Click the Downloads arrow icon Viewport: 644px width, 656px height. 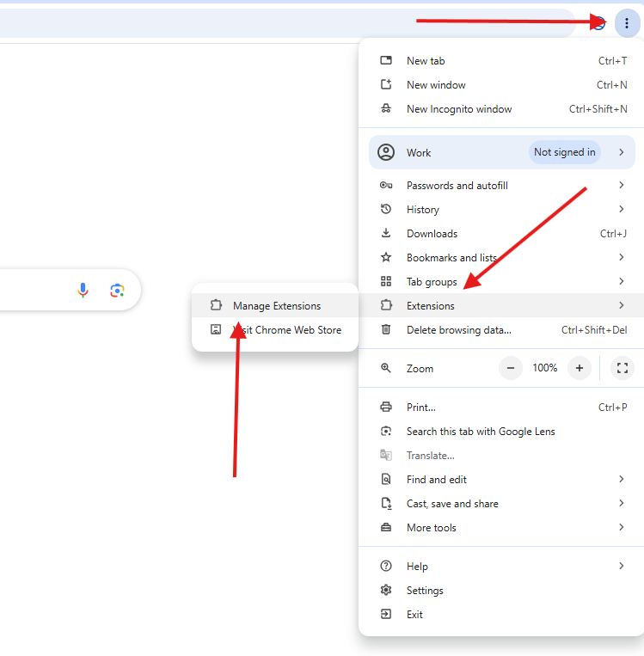click(386, 233)
